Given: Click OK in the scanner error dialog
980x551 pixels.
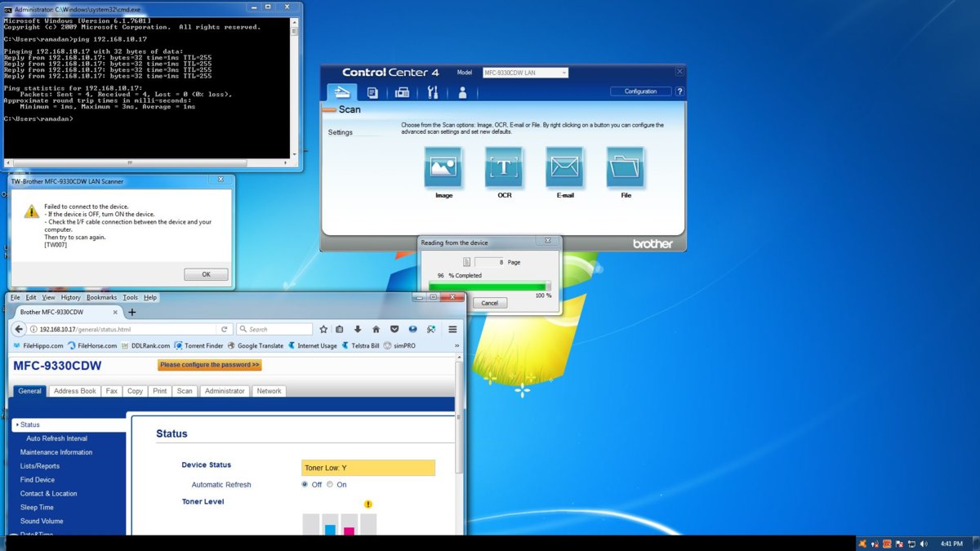Looking at the screenshot, I should coord(206,274).
